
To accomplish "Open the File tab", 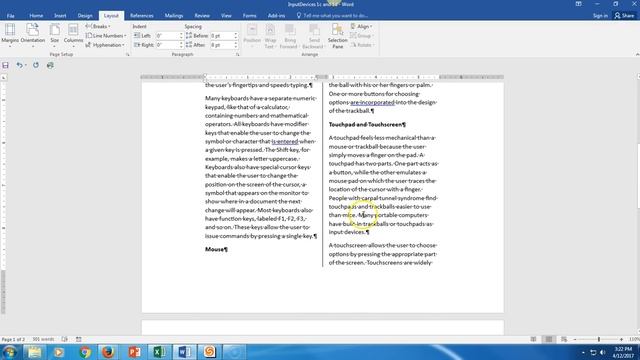I will point(11,16).
